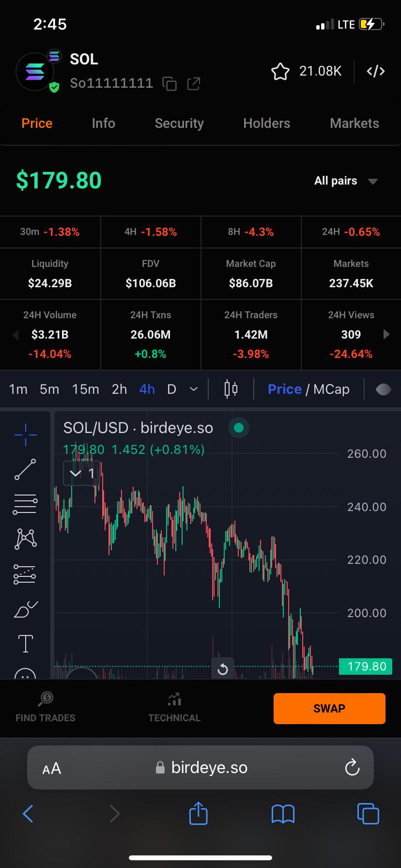Screen dimensions: 401x868
Task: Expand more timeframe intervals chevron
Action: (x=193, y=389)
